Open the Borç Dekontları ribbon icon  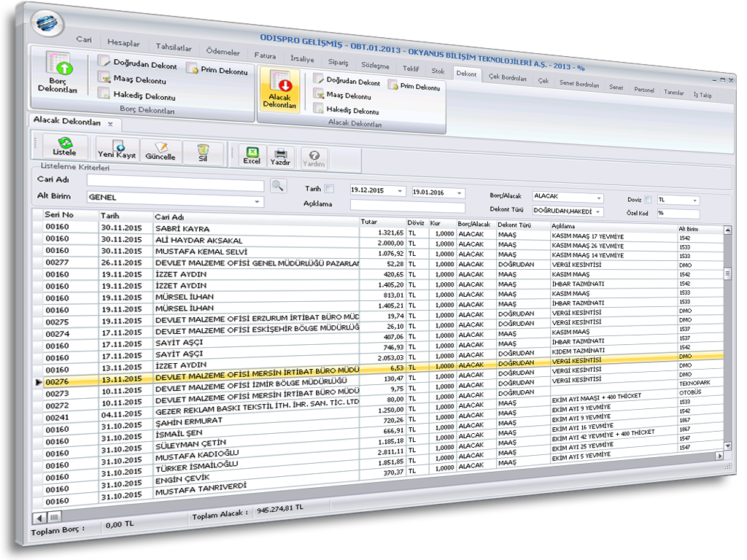click(x=58, y=73)
